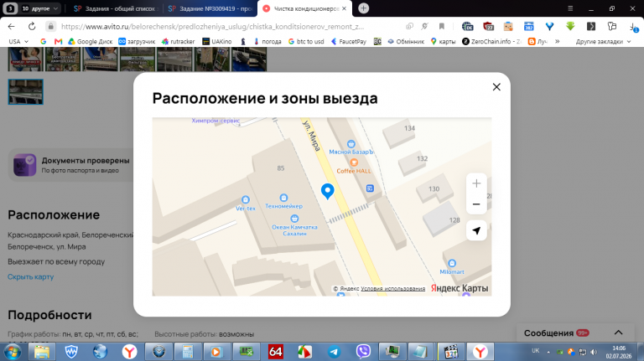Close the location map dialog
Viewport: 644px width, 361px height.
[x=496, y=87]
